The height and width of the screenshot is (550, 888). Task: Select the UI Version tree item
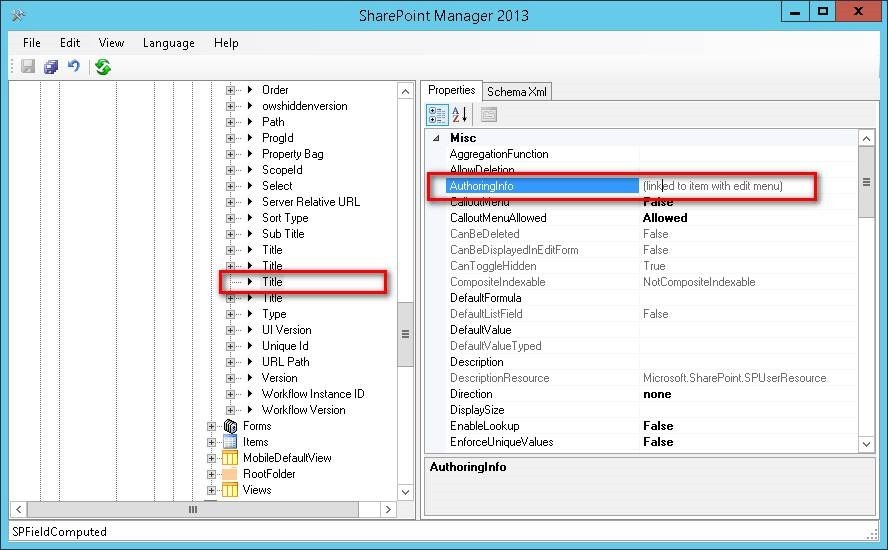pos(287,330)
